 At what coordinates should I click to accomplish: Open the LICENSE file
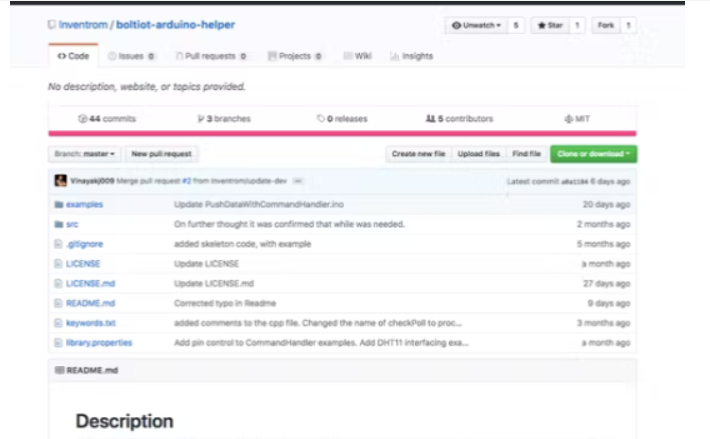click(x=83, y=263)
